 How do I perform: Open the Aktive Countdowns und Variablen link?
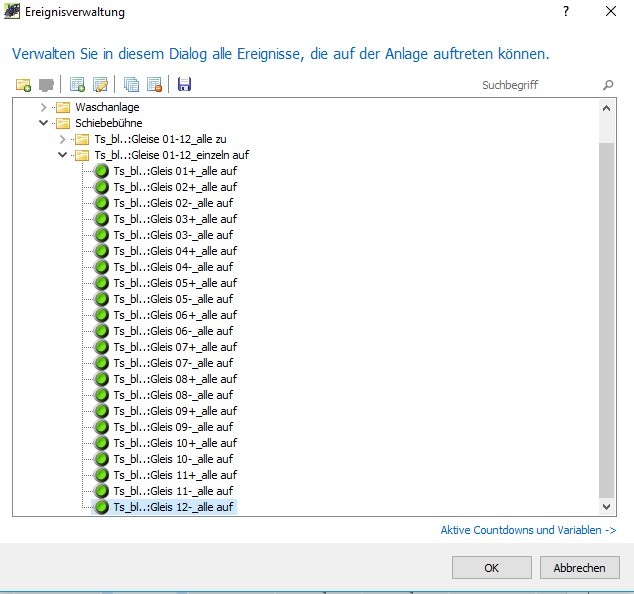[x=528, y=530]
